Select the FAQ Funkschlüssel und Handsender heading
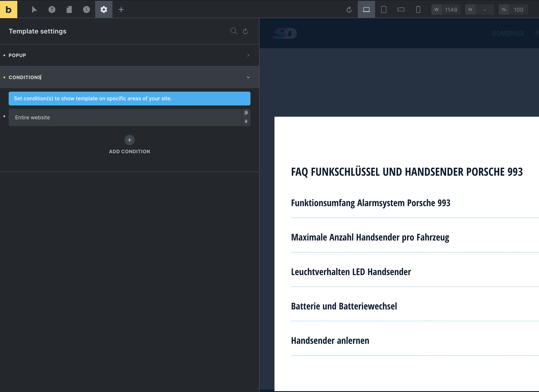539x392 pixels. [407, 172]
